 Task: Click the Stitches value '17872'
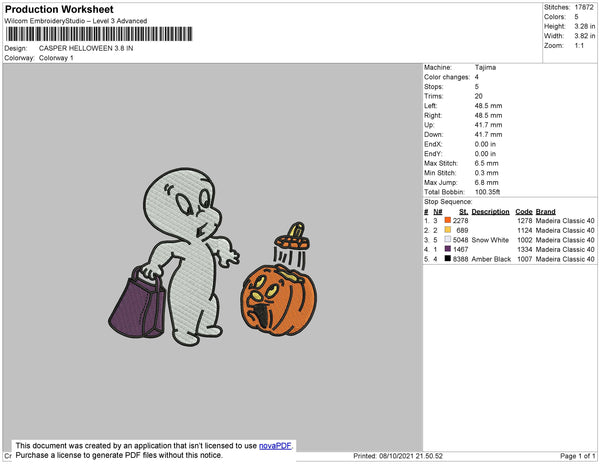pos(584,7)
